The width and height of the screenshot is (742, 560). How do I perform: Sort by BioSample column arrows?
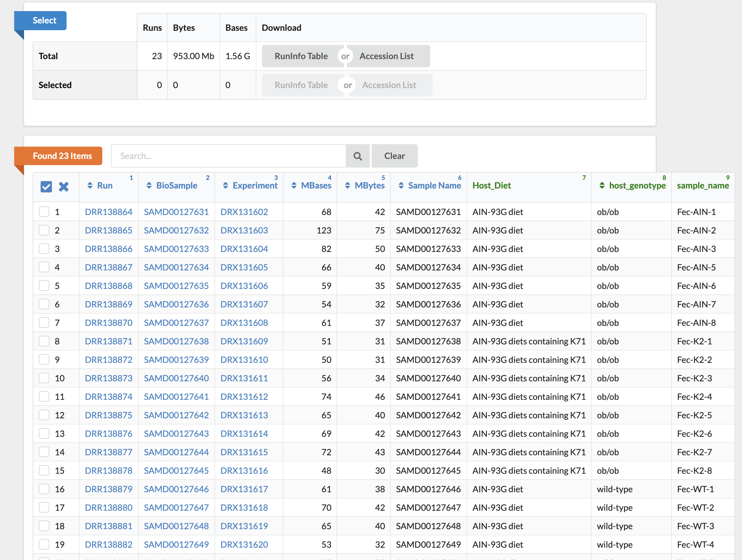coord(149,185)
